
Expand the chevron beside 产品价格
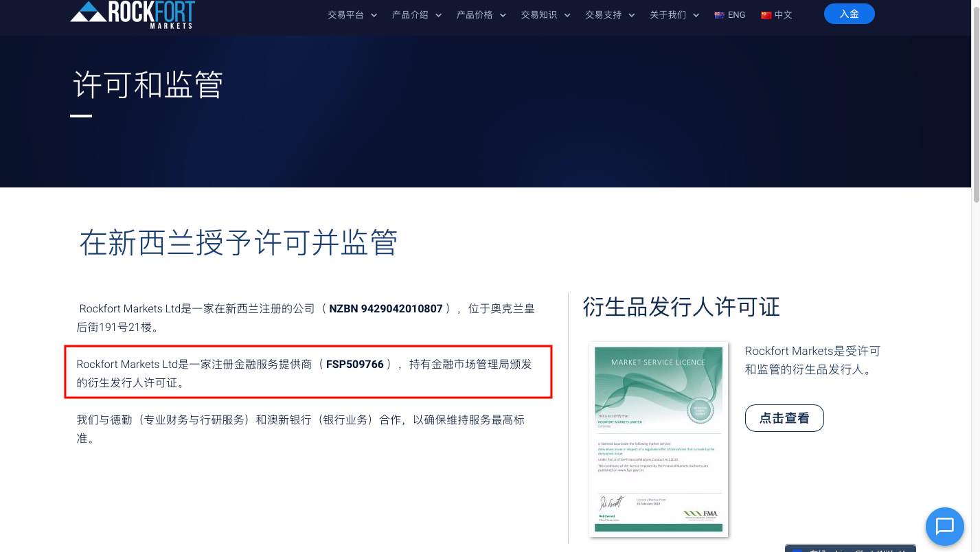(x=503, y=15)
